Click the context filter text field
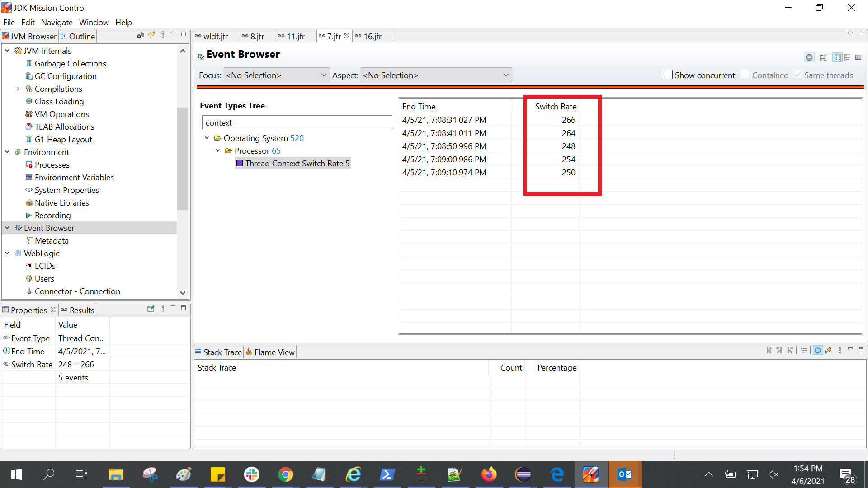 click(x=297, y=122)
